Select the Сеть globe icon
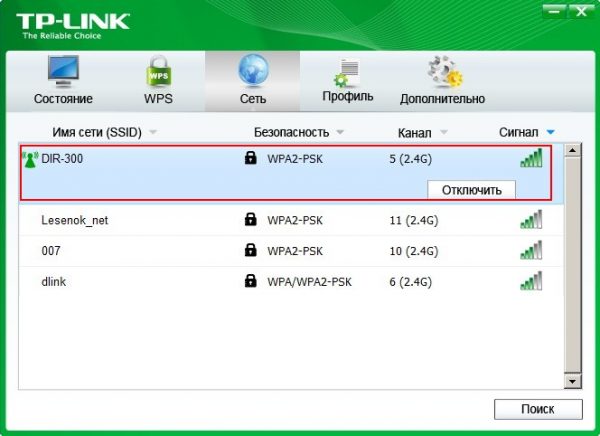Viewport: 600px width, 436px height. [x=253, y=70]
